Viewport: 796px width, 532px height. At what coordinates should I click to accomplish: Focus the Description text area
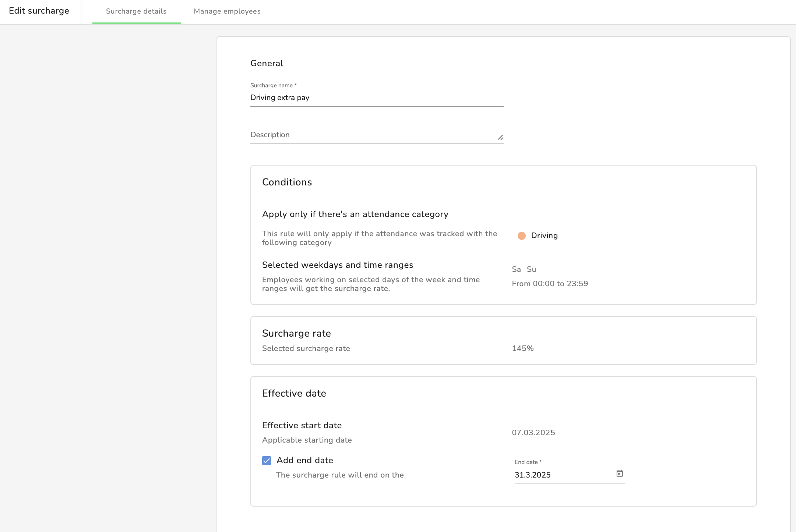pyautogui.click(x=372, y=135)
